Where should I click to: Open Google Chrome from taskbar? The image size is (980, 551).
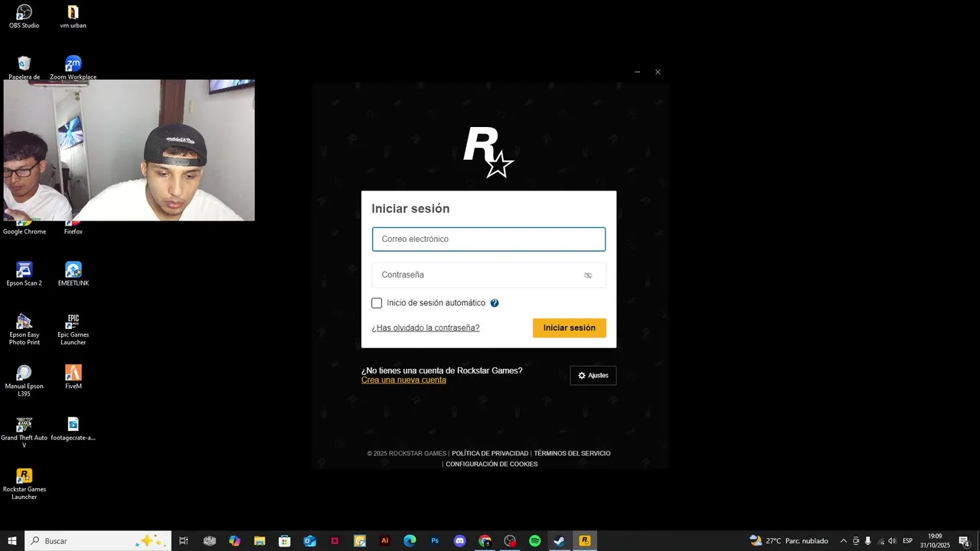point(485,541)
